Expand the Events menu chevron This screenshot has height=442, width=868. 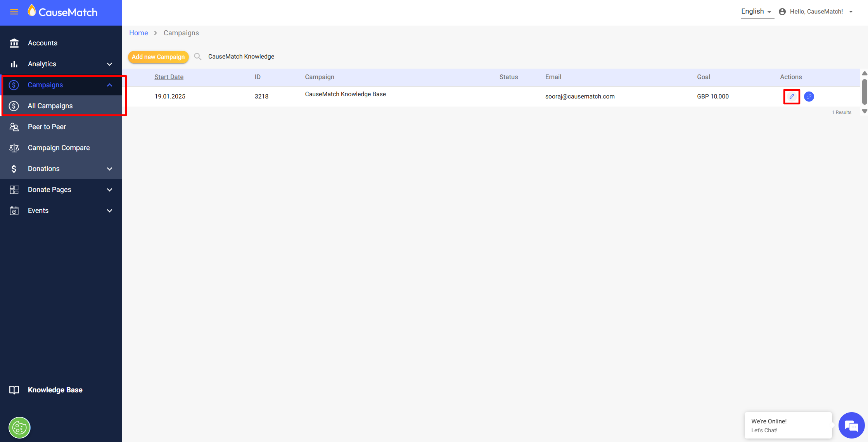pos(109,211)
